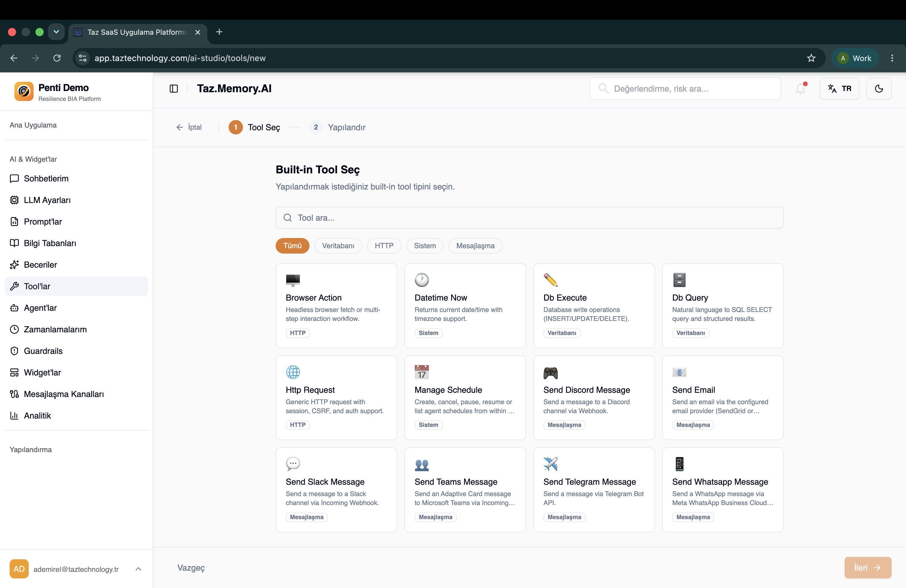Click the Penti Demo logo icon
Viewport: 906px width, 588px height.
click(24, 92)
